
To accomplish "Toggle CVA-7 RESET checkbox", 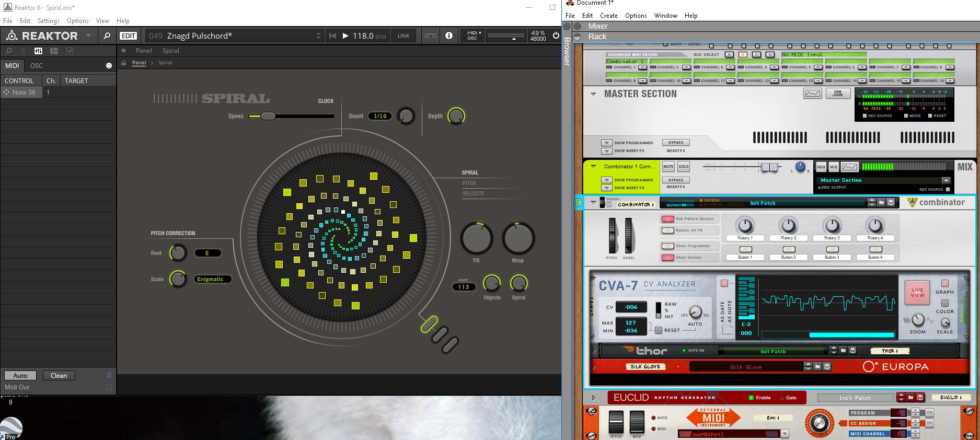I will tap(659, 330).
